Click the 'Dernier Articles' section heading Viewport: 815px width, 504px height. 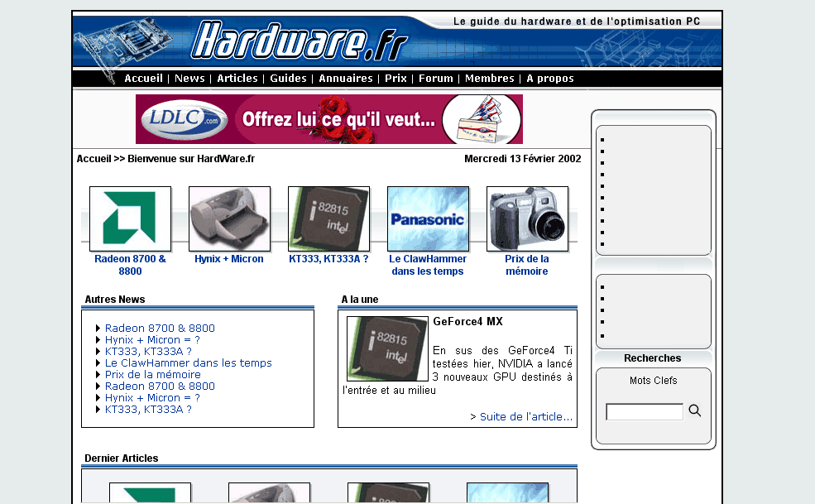point(121,458)
